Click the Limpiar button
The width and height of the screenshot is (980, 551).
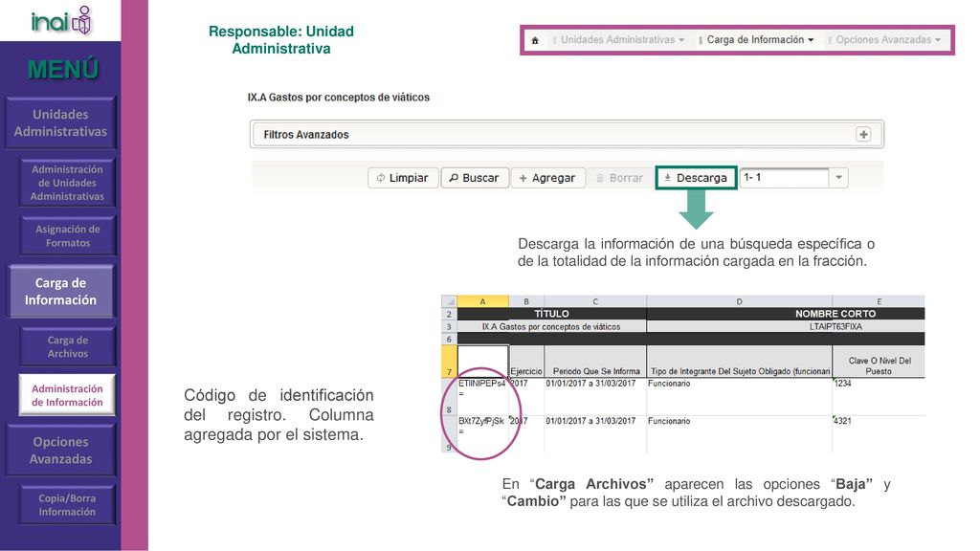(403, 178)
